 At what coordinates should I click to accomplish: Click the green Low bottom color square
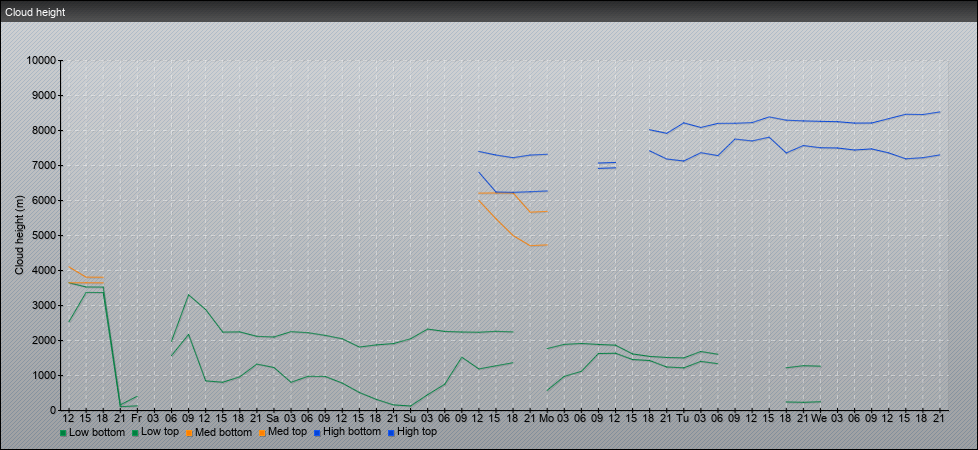(63, 433)
